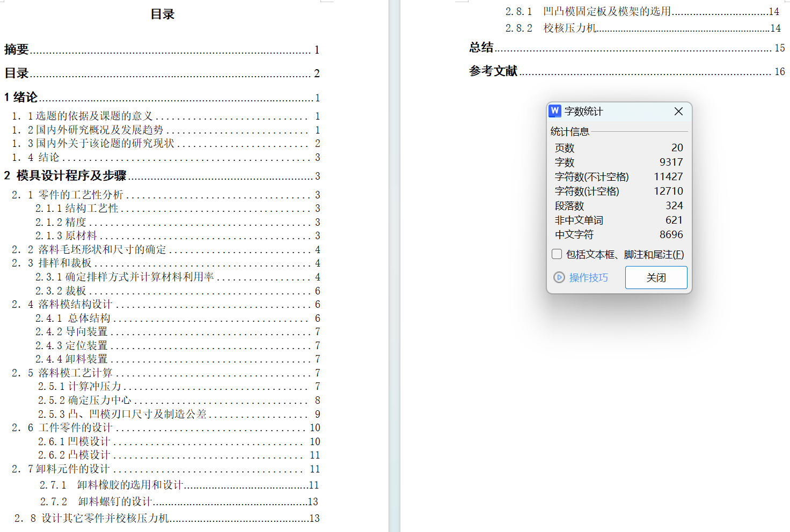Click the 2.6.2 凸模设计 entry
The image size is (790, 532).
coord(179,455)
